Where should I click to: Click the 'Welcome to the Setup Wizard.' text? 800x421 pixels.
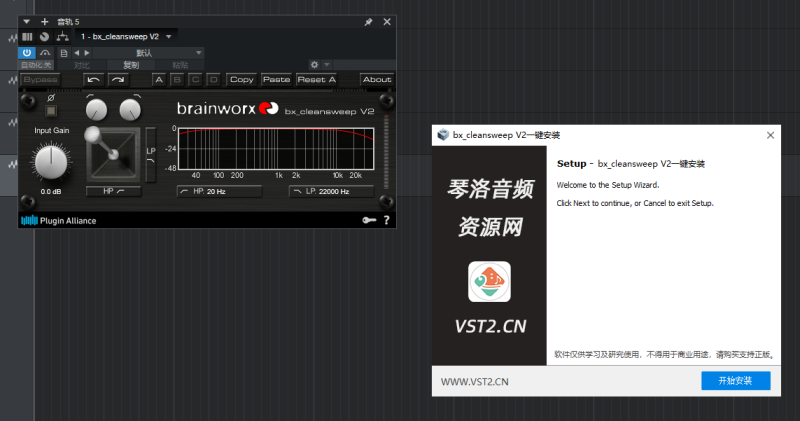608,185
